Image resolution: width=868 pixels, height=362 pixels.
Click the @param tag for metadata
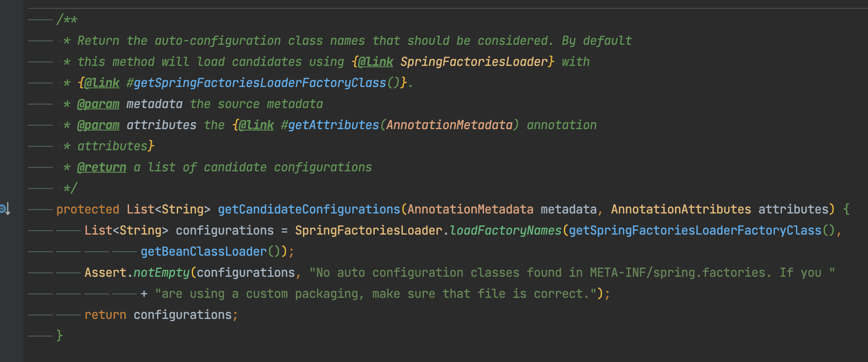(x=98, y=104)
